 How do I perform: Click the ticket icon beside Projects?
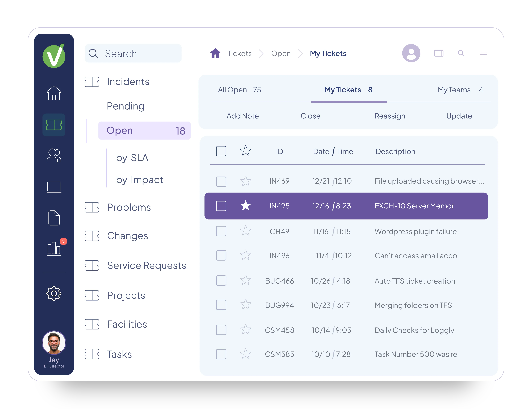pyautogui.click(x=92, y=295)
